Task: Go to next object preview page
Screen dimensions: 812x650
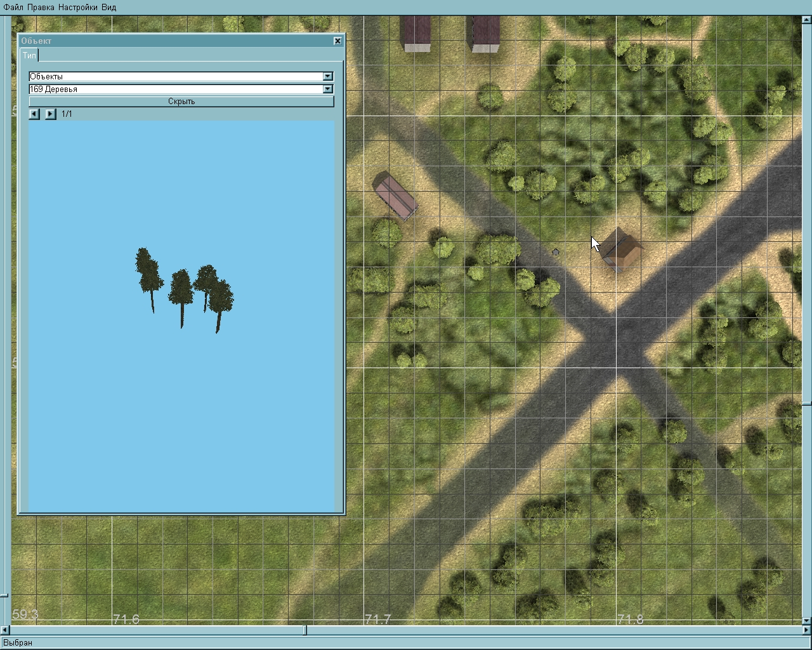Action: [51, 114]
